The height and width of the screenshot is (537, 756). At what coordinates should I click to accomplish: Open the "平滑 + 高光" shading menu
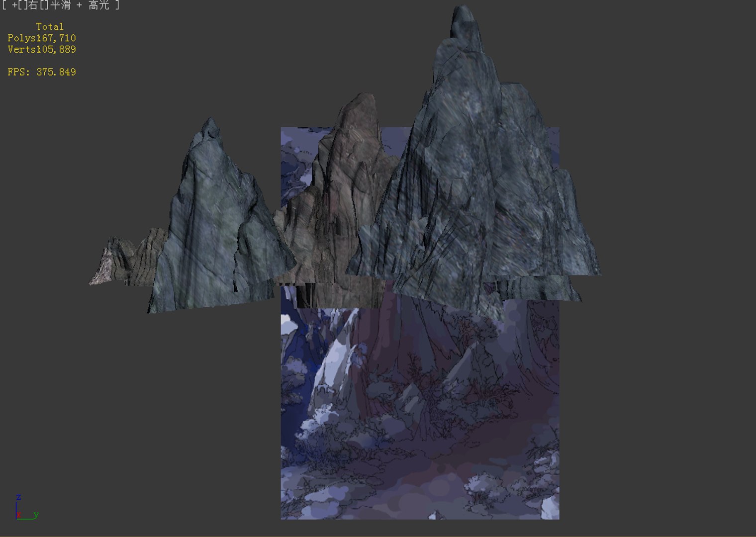click(x=80, y=5)
